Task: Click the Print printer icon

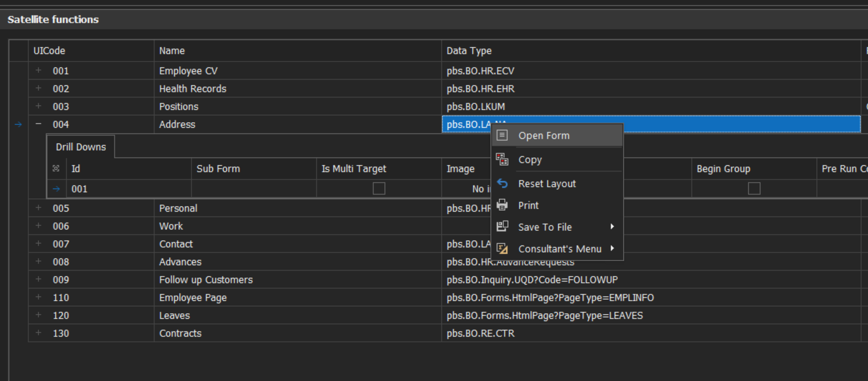Action: coord(502,205)
